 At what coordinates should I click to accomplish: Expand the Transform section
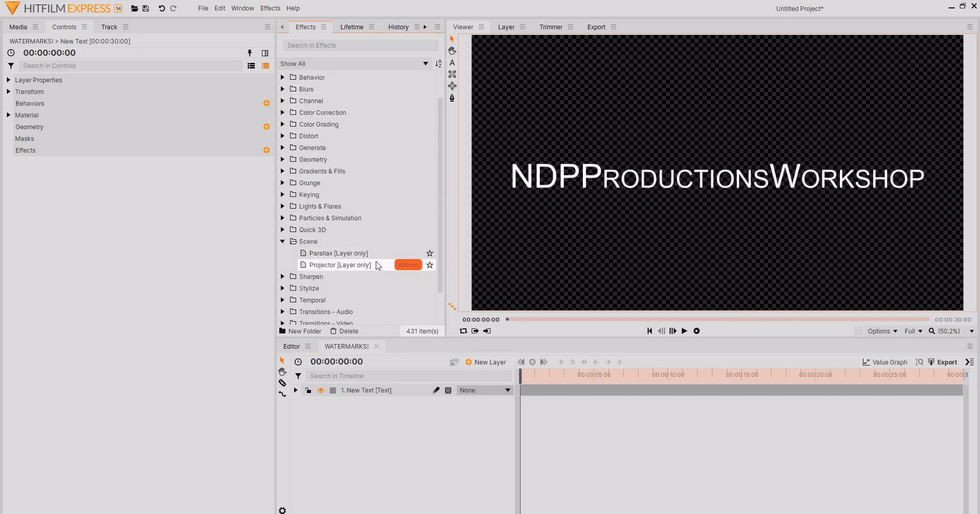tap(9, 91)
